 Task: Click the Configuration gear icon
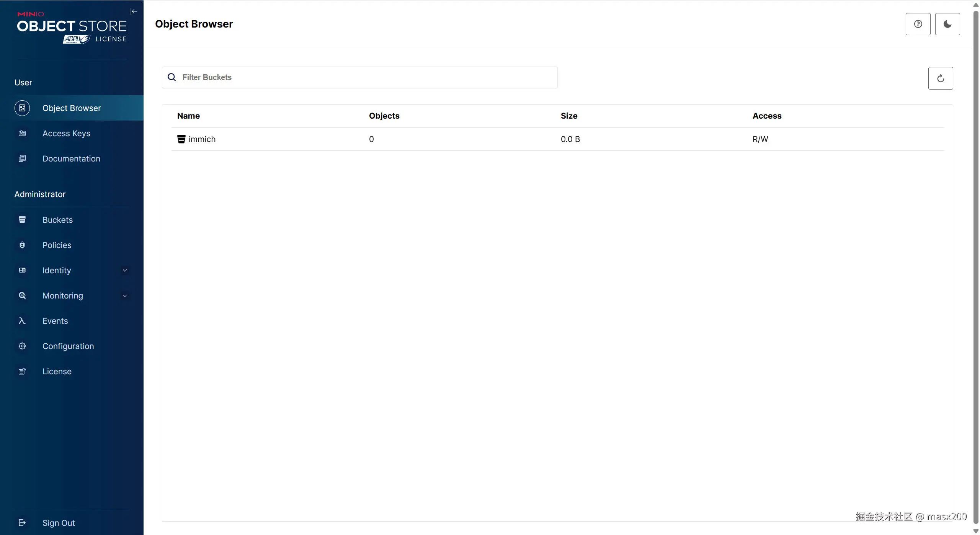pyautogui.click(x=22, y=346)
